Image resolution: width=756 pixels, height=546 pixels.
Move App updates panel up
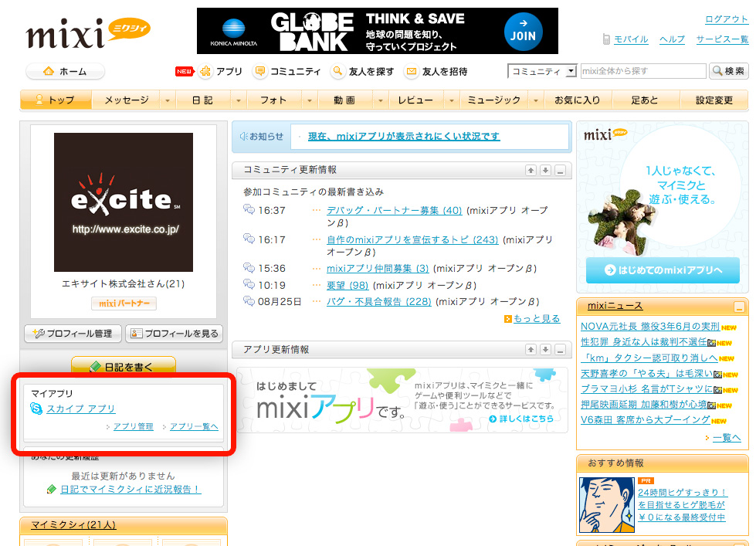[531, 350]
